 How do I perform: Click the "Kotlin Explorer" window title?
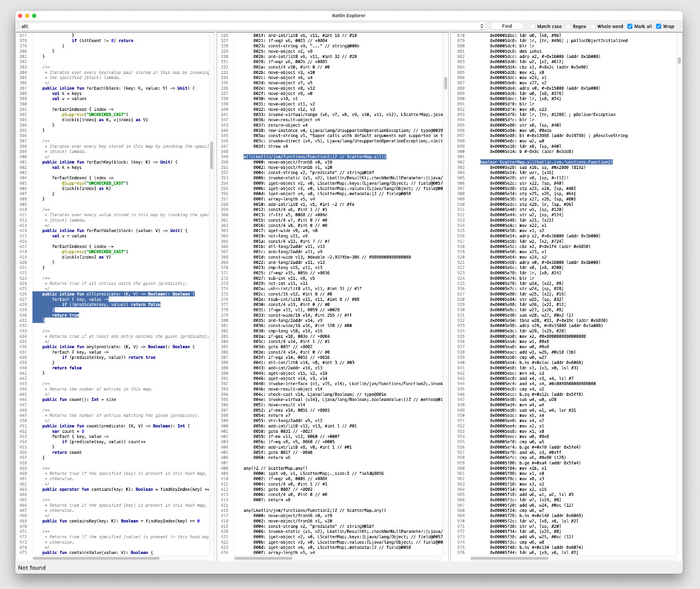tap(348, 16)
